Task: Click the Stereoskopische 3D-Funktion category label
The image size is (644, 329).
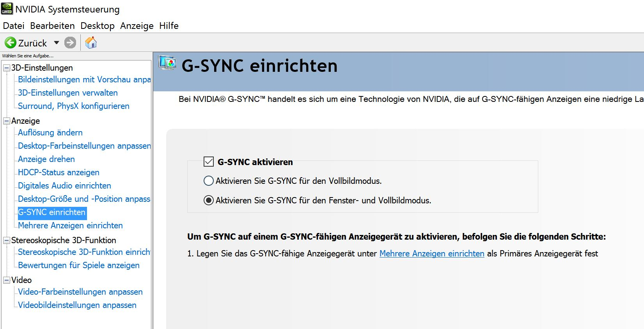Action: pyautogui.click(x=64, y=240)
